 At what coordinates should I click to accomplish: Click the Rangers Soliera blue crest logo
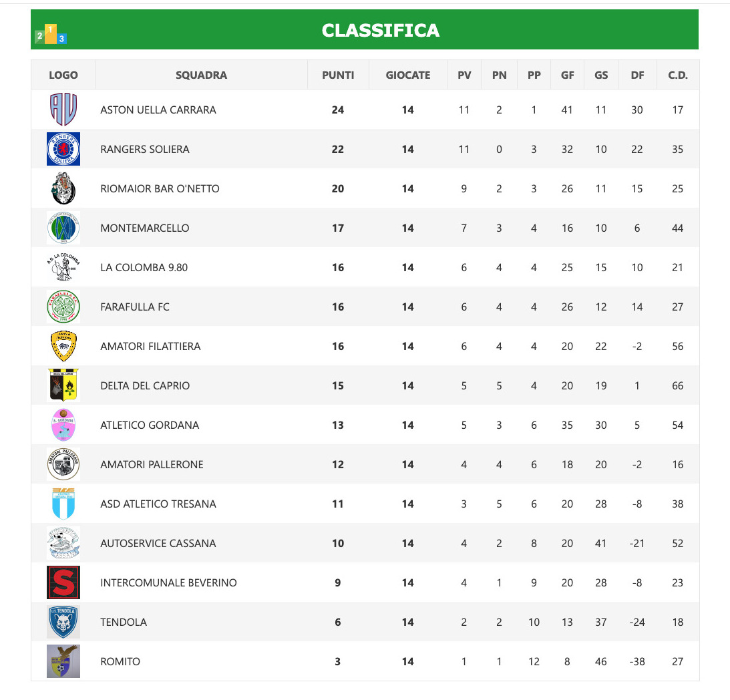[63, 149]
